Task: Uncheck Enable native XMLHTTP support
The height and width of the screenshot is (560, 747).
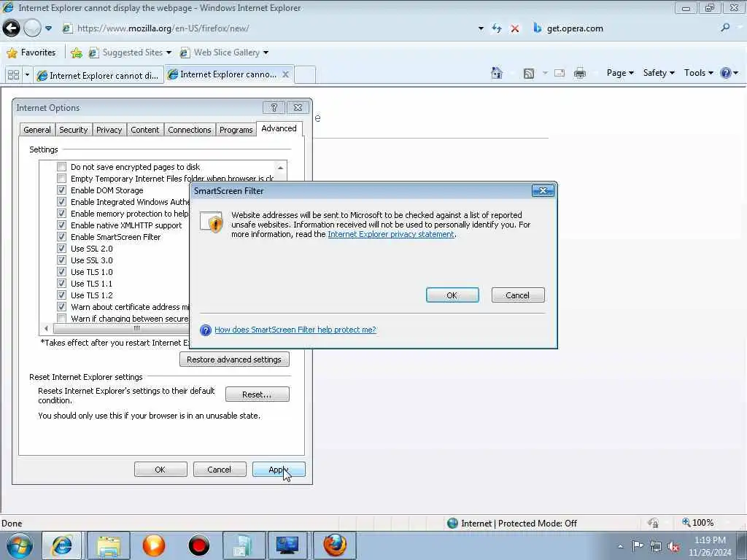Action: tap(61, 225)
